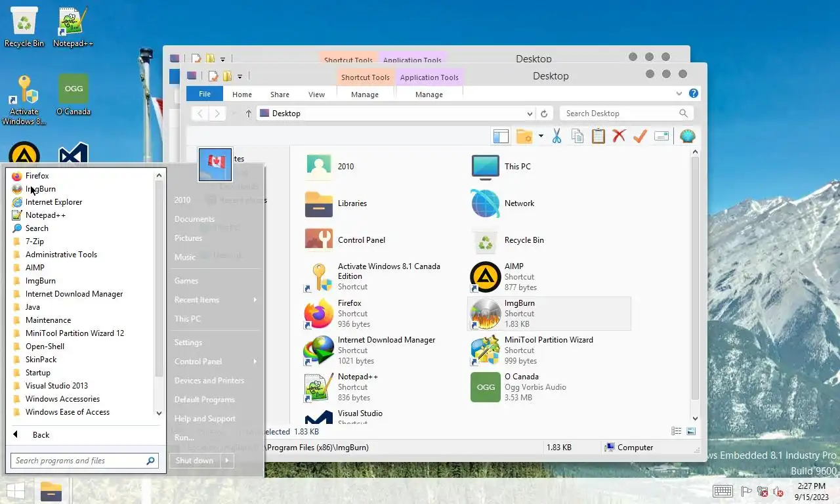Viewport: 840px width, 504px height.
Task: Select Activate Windows 8.1 Canada Edition shortcut
Action: pos(383,276)
